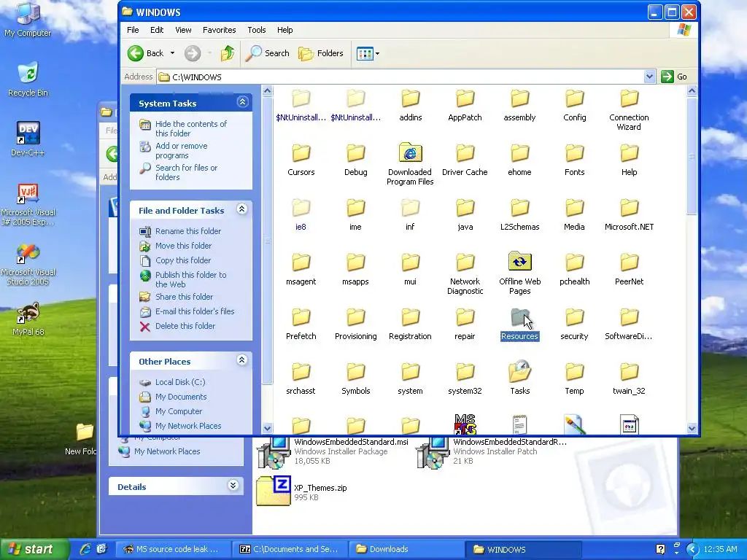Open the File menu
Screen dimensions: 747x560
point(133,30)
